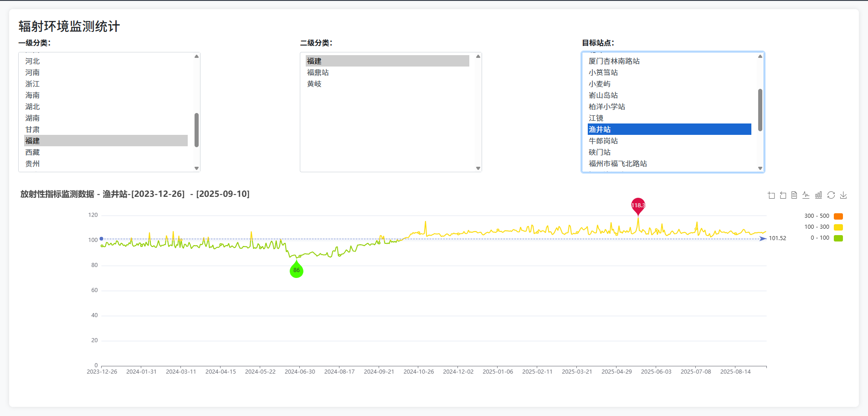Click the chart title mentioning 渔井站

[x=135, y=194]
